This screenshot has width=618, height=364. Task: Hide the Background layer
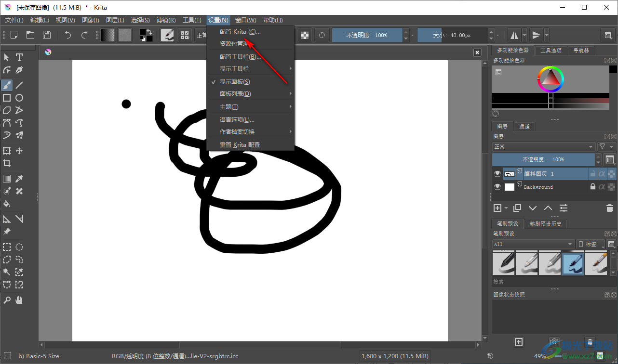497,187
